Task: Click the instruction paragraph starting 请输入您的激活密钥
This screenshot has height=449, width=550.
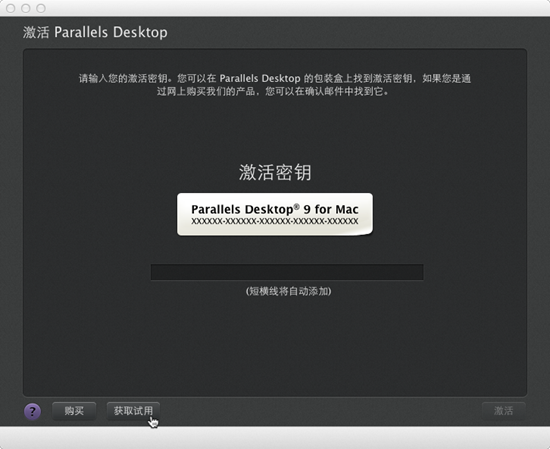Action: [x=275, y=85]
